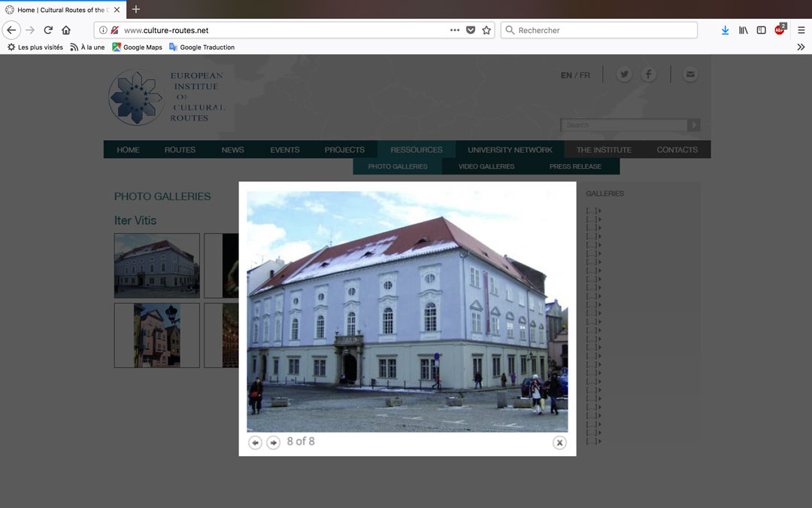Open VIDEO GALLERIES submenu
The image size is (812, 508).
pos(486,166)
